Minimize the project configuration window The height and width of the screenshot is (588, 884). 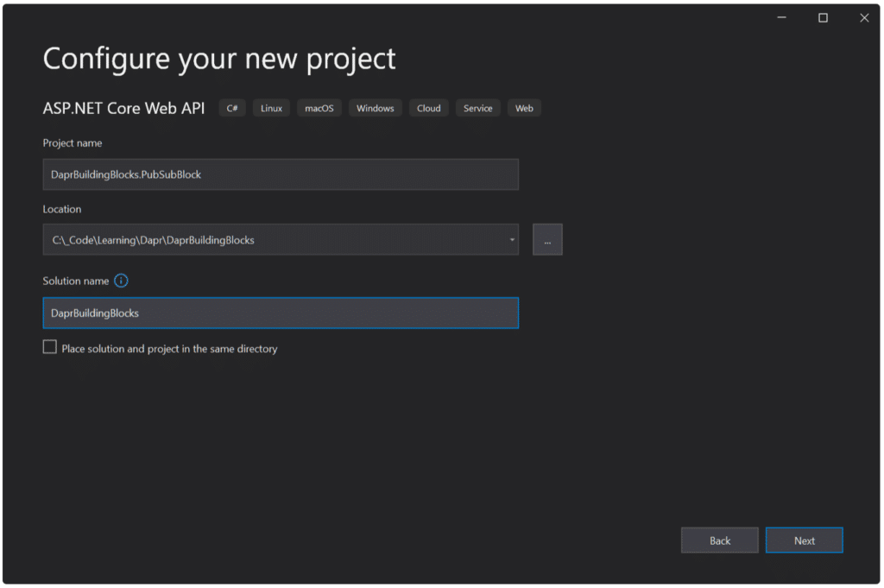click(x=782, y=17)
